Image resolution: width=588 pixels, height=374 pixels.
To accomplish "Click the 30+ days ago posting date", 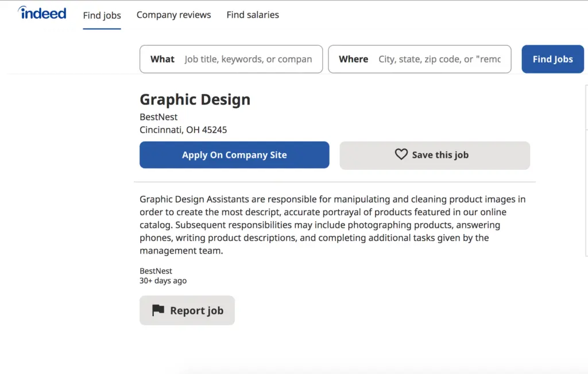I will click(163, 280).
